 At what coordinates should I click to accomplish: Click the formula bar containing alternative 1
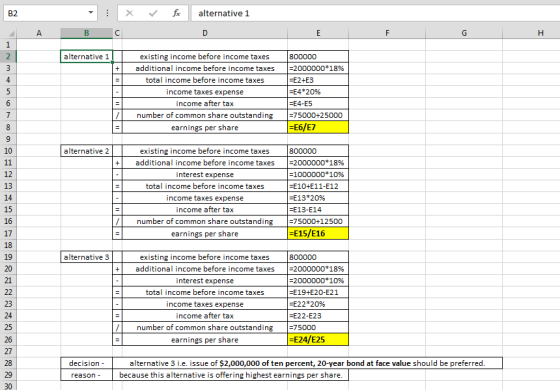(x=375, y=13)
